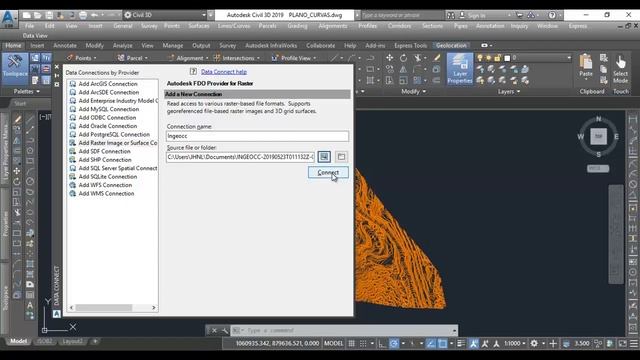Screen dimensions: 640x360
Task: Click the Match Properties brush icon
Action: pos(437,58)
